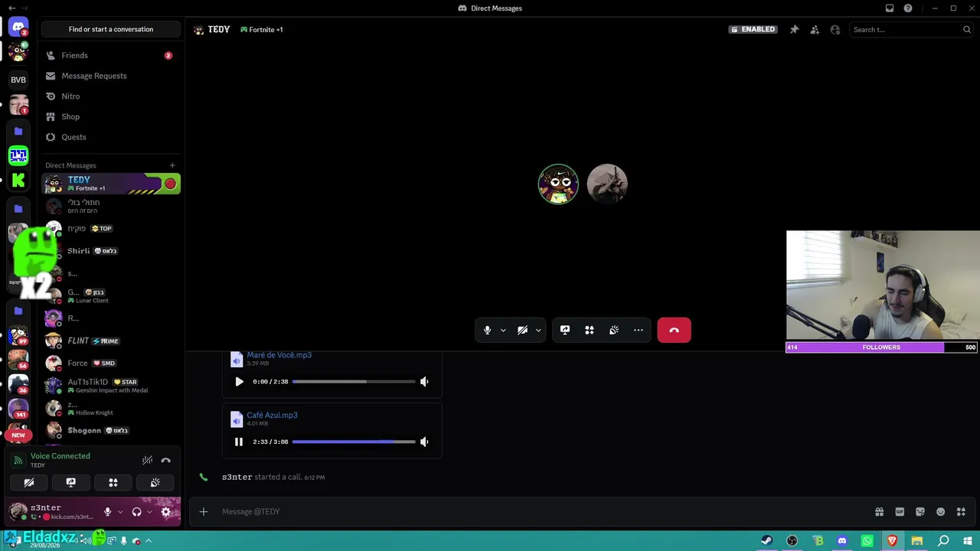Expand camera options arrow in call controls
980x551 pixels.
538,330
